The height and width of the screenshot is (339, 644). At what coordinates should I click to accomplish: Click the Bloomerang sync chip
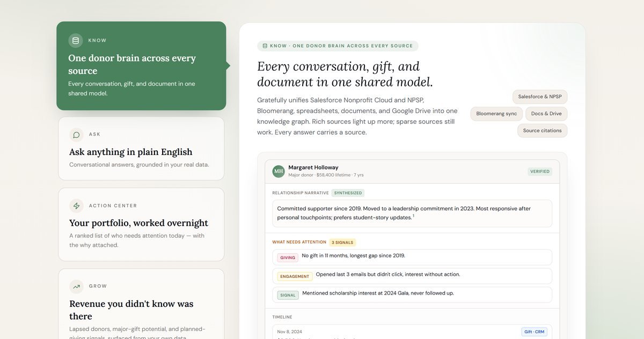coord(496,114)
